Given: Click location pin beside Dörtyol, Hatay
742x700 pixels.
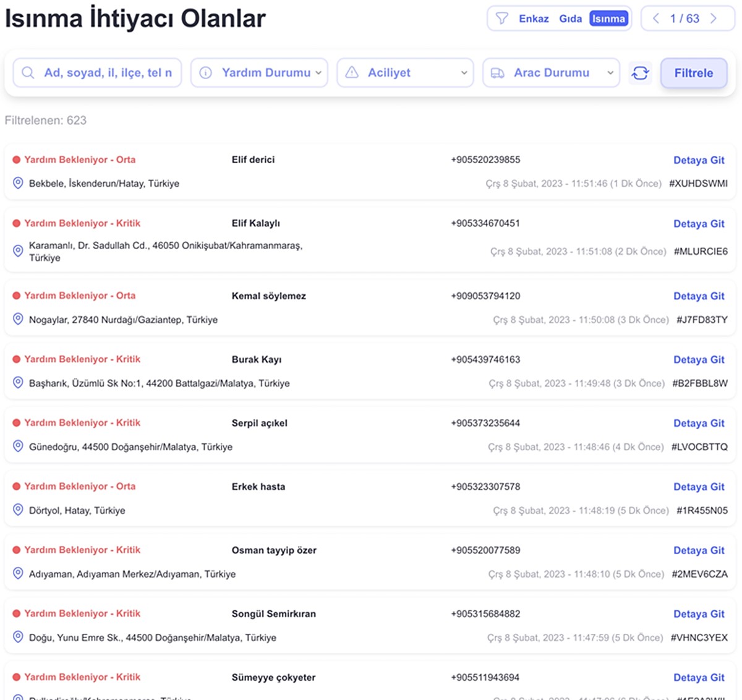Looking at the screenshot, I should click(18, 510).
